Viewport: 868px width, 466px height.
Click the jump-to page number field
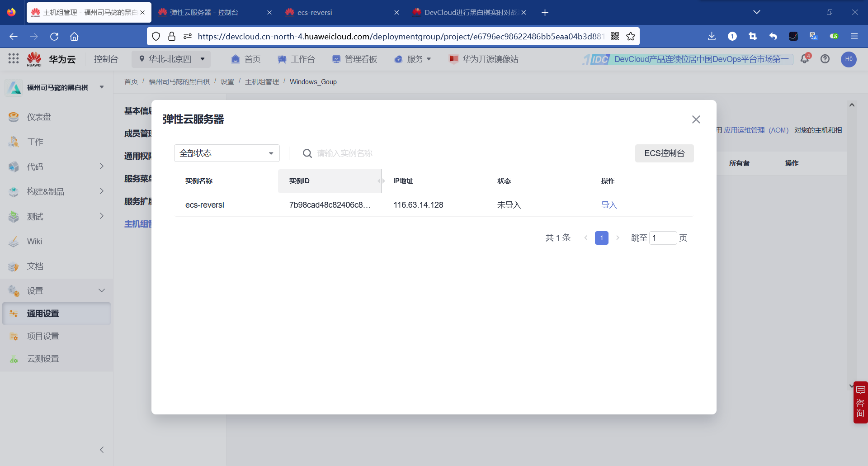pos(663,238)
